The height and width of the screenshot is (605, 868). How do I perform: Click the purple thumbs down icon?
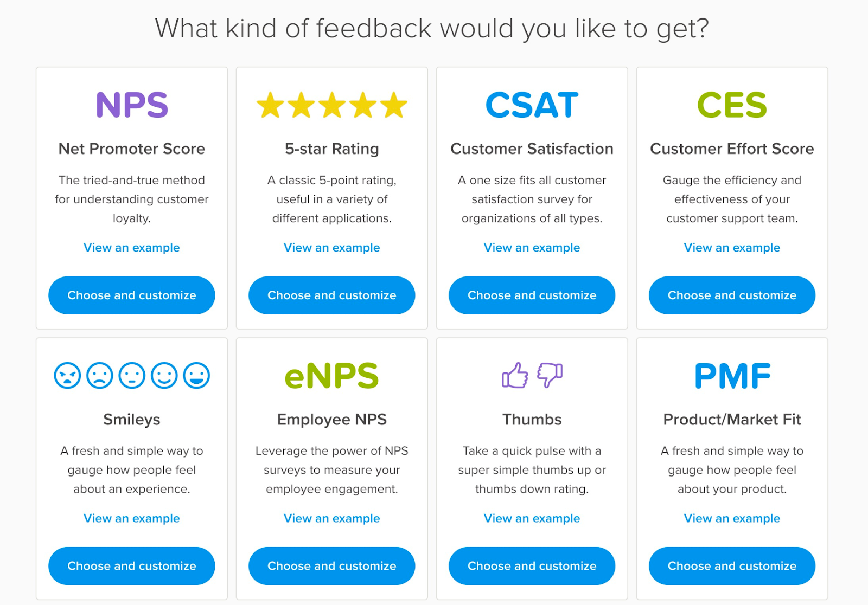[x=550, y=375]
